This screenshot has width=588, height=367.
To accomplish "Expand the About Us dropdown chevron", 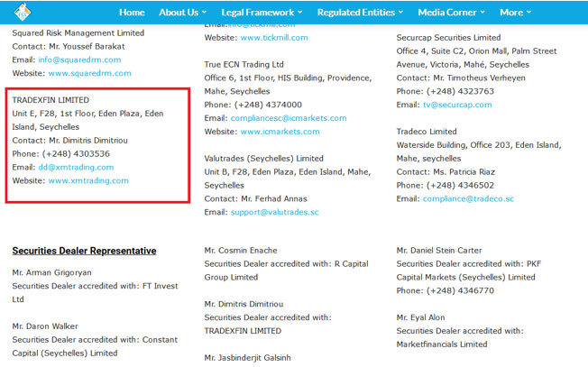I will click(204, 13).
